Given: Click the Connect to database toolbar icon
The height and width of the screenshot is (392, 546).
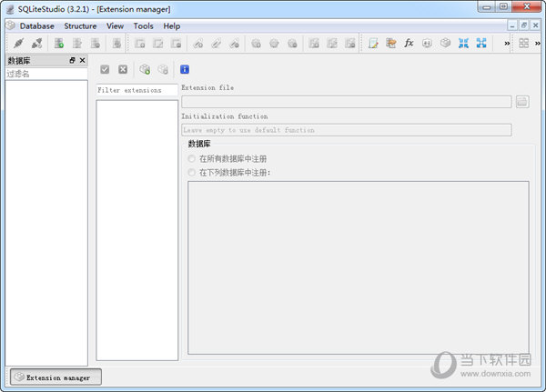Looking at the screenshot, I should 18,43.
